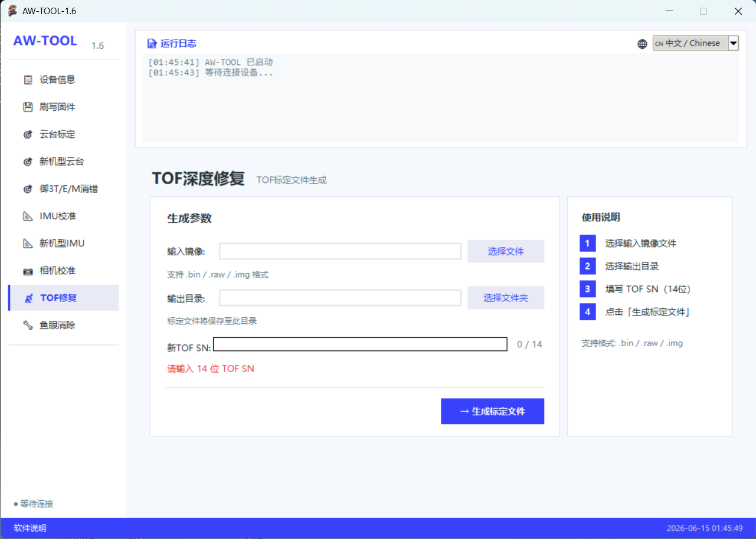This screenshot has height=539, width=756.
Task: Open the IMU校准 ruler icon
Action: coord(28,216)
